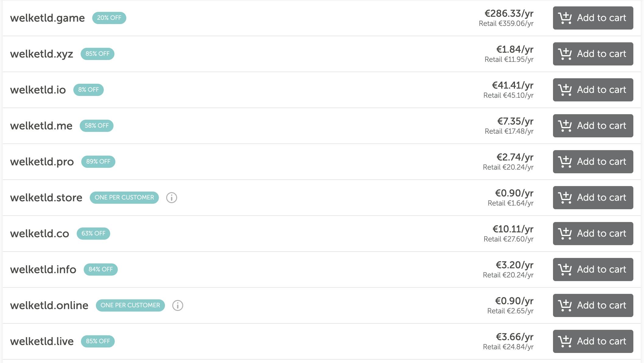Click the 85% OFF badge for welketld.xyz
The width and height of the screenshot is (644, 363).
(x=97, y=54)
